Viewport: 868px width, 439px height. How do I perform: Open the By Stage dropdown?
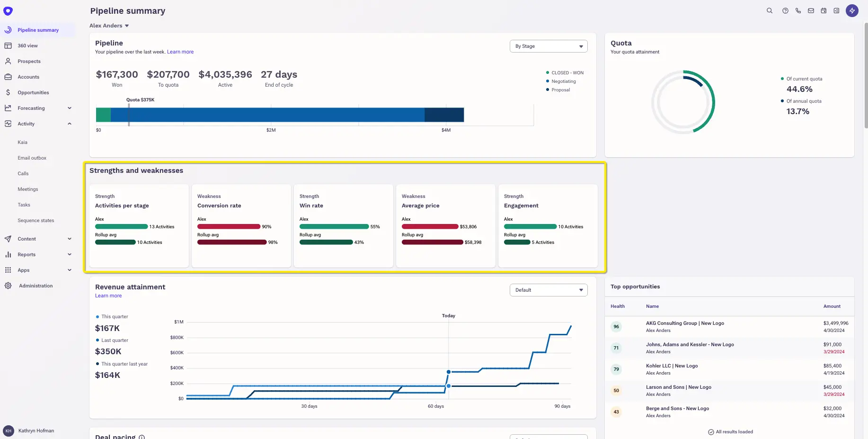click(548, 46)
